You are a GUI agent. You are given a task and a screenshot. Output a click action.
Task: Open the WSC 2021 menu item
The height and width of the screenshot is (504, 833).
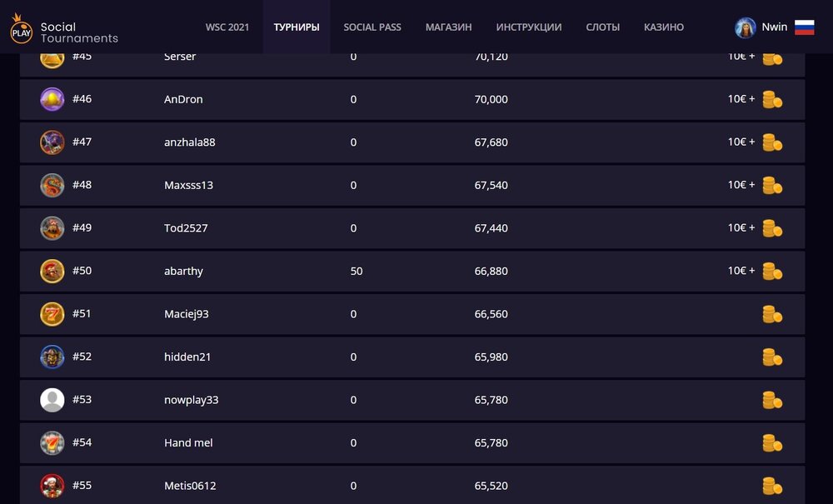227,27
